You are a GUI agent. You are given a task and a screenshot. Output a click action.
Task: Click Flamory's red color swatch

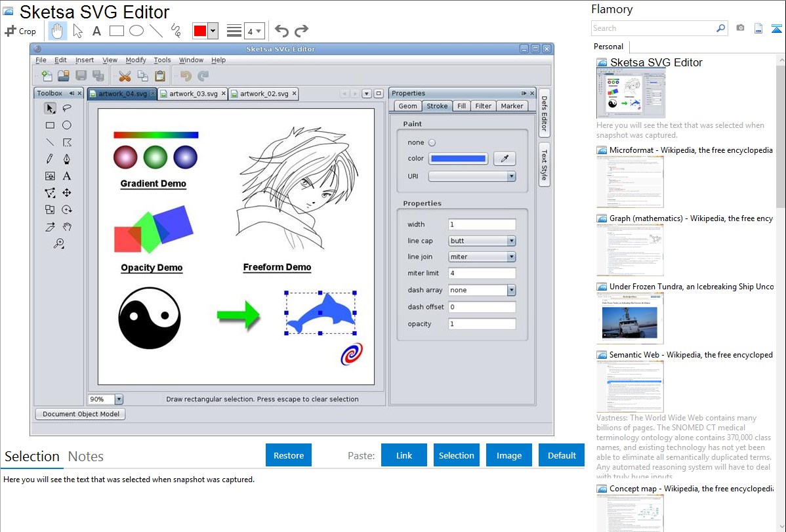click(200, 31)
